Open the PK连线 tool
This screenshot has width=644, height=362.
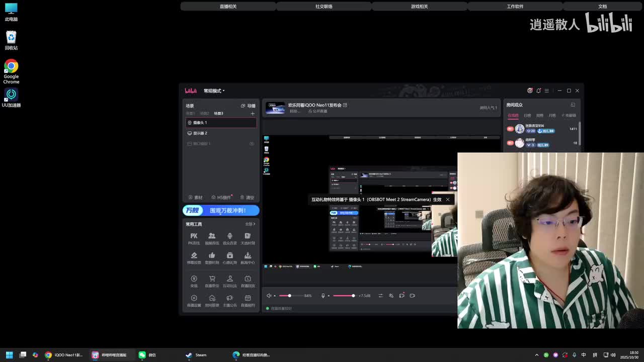pyautogui.click(x=194, y=238)
